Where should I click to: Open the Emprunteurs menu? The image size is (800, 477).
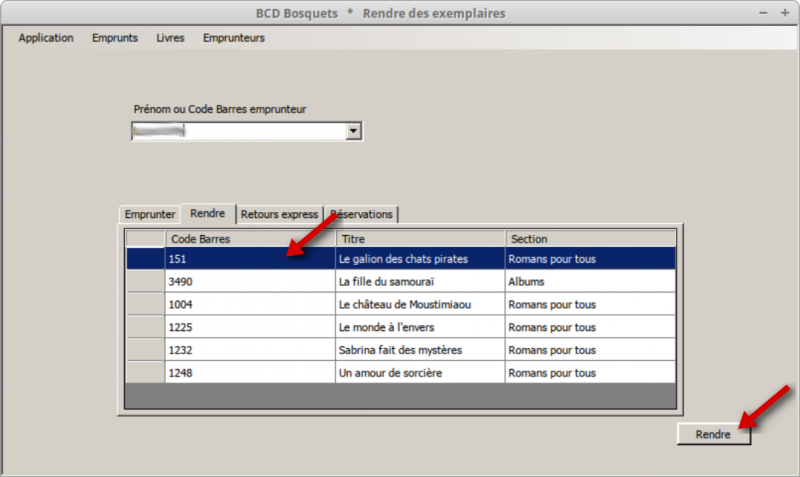233,38
